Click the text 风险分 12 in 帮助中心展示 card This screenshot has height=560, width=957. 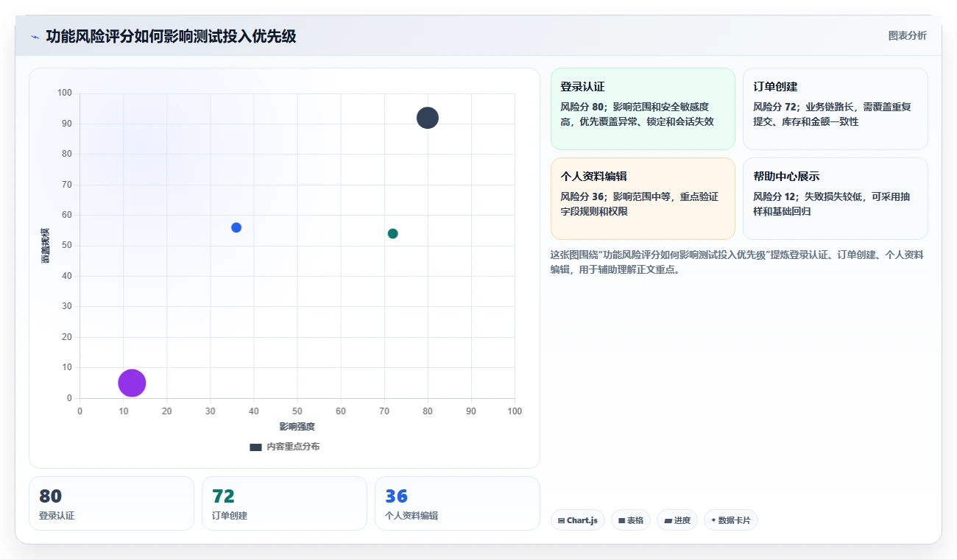(x=775, y=196)
